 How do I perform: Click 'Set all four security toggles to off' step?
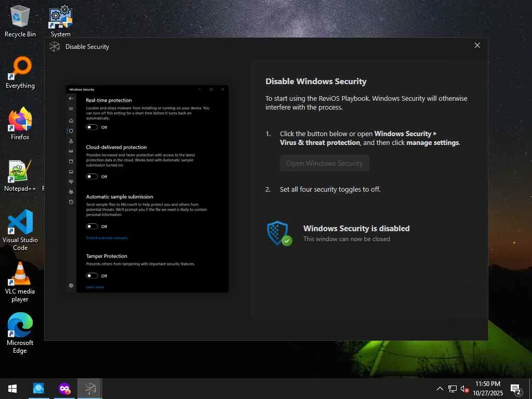330,189
